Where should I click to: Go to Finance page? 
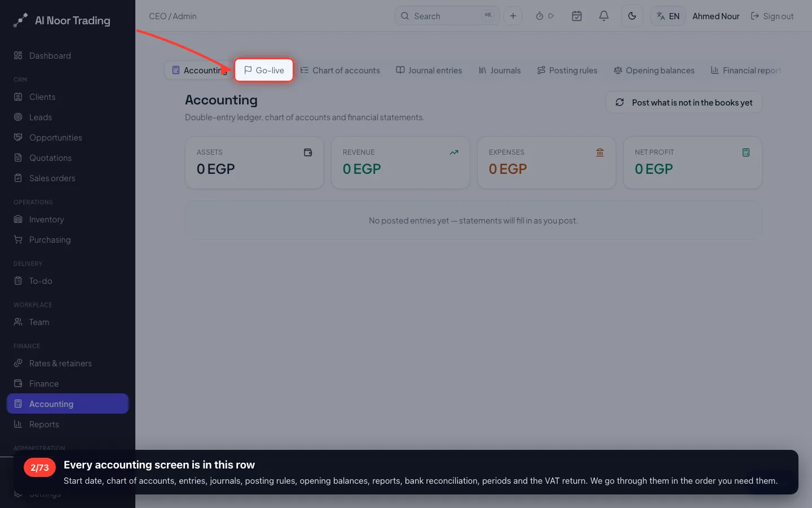(68, 383)
